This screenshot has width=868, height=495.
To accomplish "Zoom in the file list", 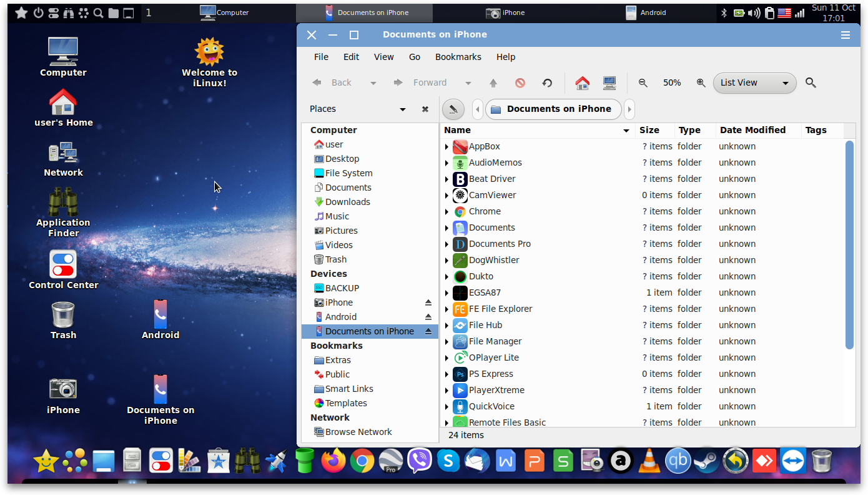I will [x=701, y=82].
